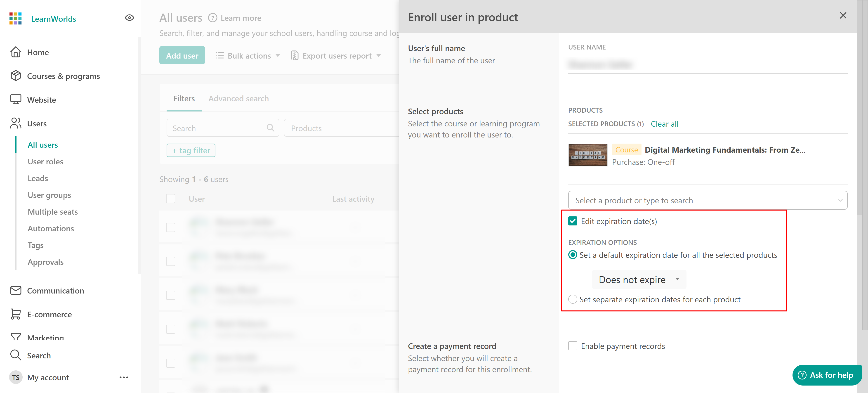Image resolution: width=868 pixels, height=393 pixels.
Task: Uncheck Edit expiration date(s) checkbox
Action: (x=573, y=221)
